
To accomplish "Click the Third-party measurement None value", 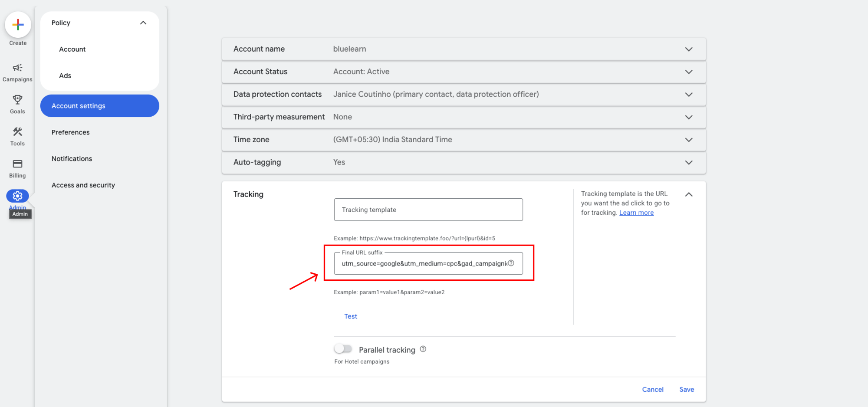I will click(x=342, y=117).
